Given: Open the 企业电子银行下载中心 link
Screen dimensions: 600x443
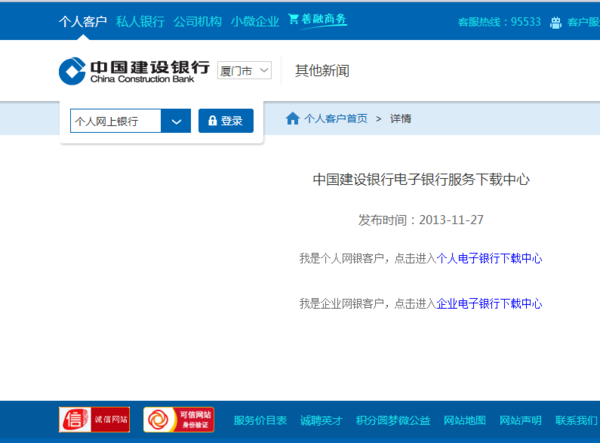Looking at the screenshot, I should pos(489,304).
